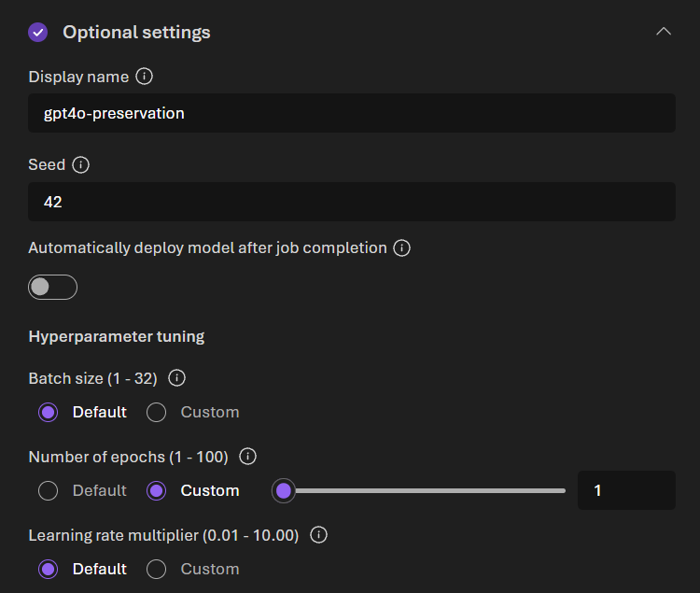Select Default radio for Number of epochs
This screenshot has height=593, width=700.
(x=49, y=491)
